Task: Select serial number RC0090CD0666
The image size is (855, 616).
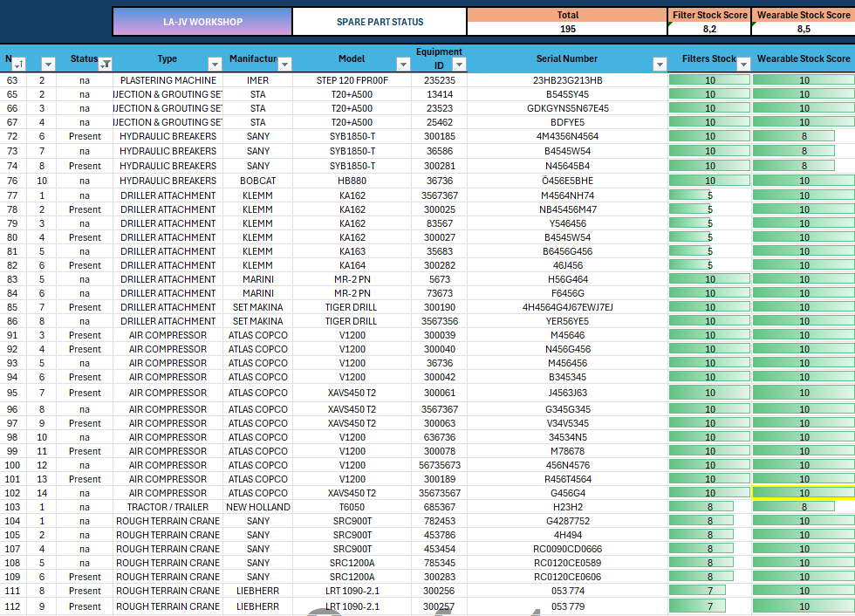Action: [568, 549]
